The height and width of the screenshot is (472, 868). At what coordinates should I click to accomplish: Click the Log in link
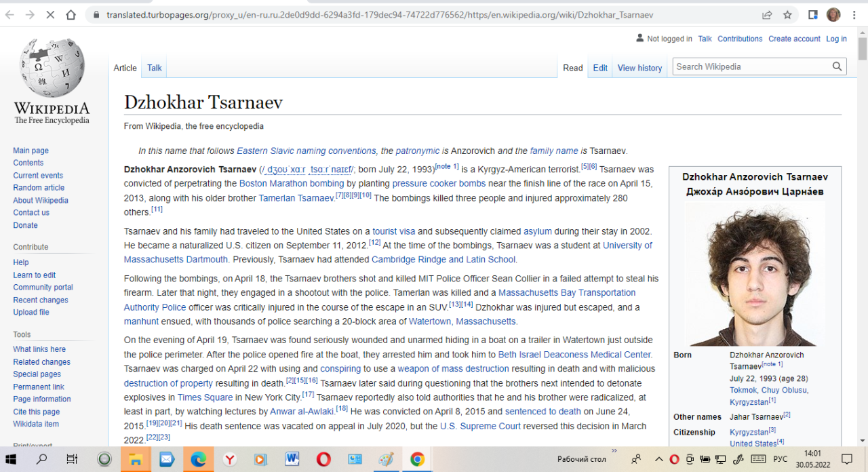836,39
